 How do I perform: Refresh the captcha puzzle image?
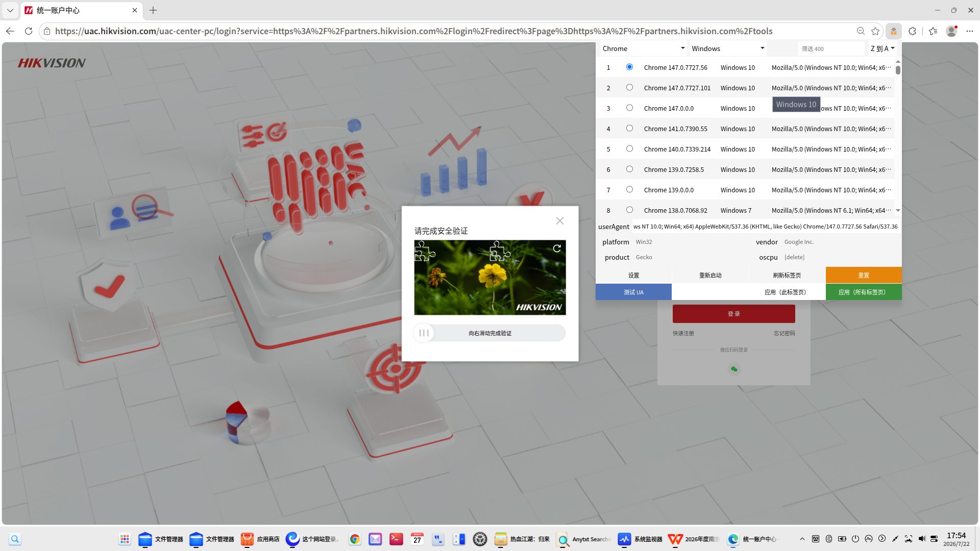point(557,248)
